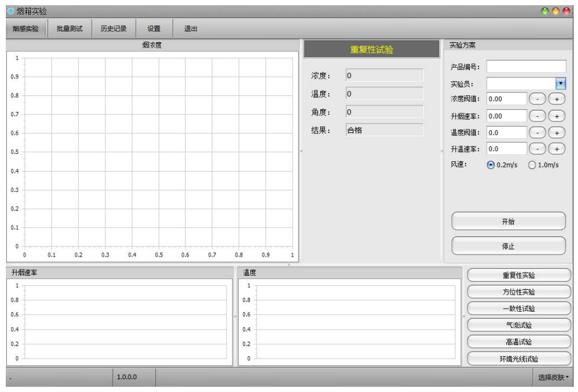Increase 升烟速率 using the plus button
Image resolution: width=578 pixels, height=392 pixels.
tap(557, 116)
